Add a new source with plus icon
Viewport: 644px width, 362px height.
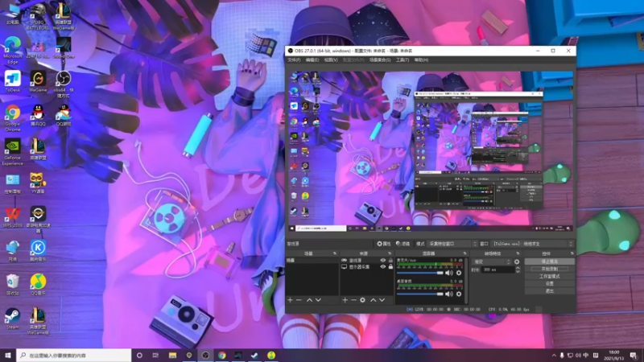[x=345, y=300]
